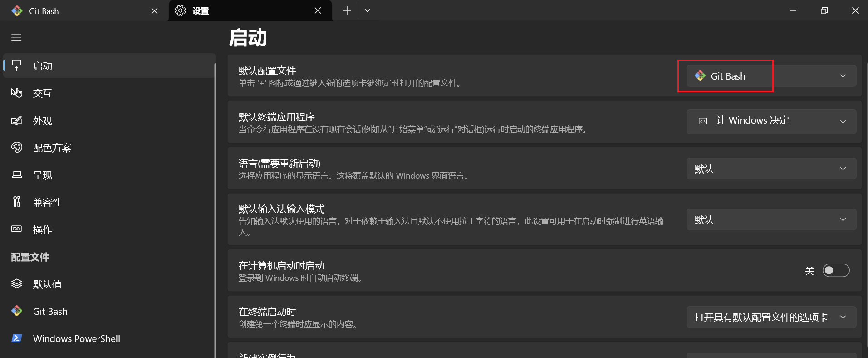This screenshot has height=358, width=868.
Task: Select the Windows PowerShell profile
Action: (109, 338)
